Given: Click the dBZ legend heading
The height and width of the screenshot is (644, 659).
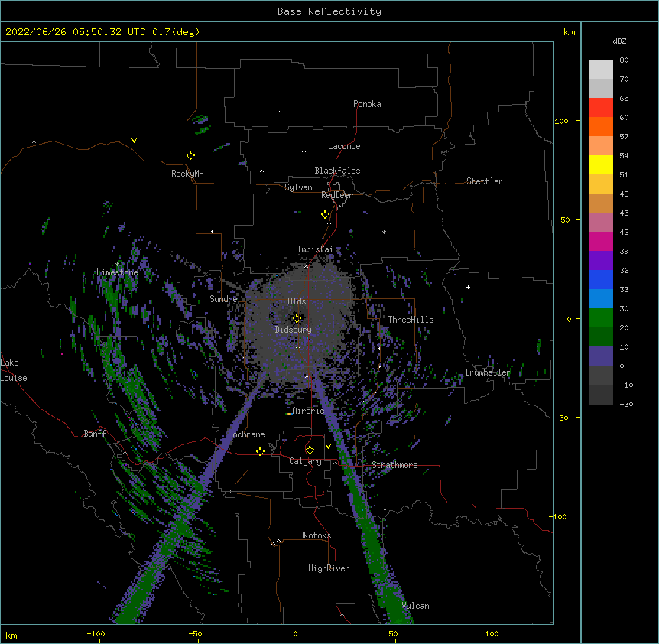Looking at the screenshot, I should (619, 41).
